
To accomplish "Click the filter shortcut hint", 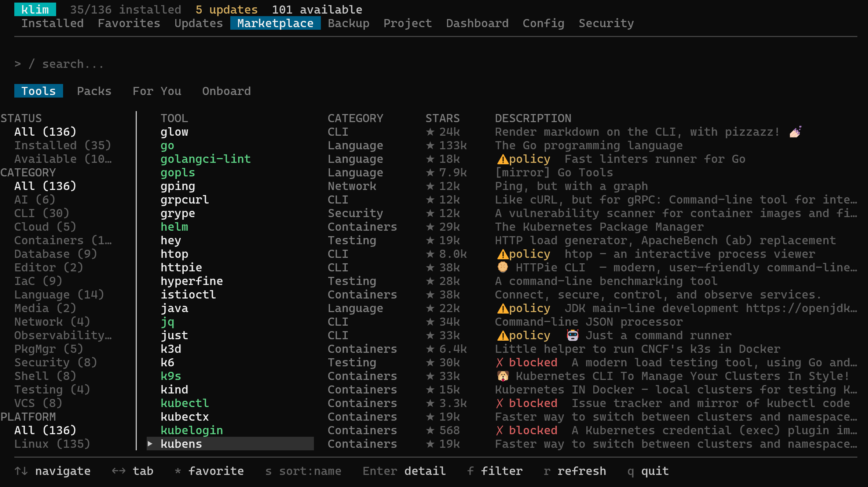I will [495, 471].
